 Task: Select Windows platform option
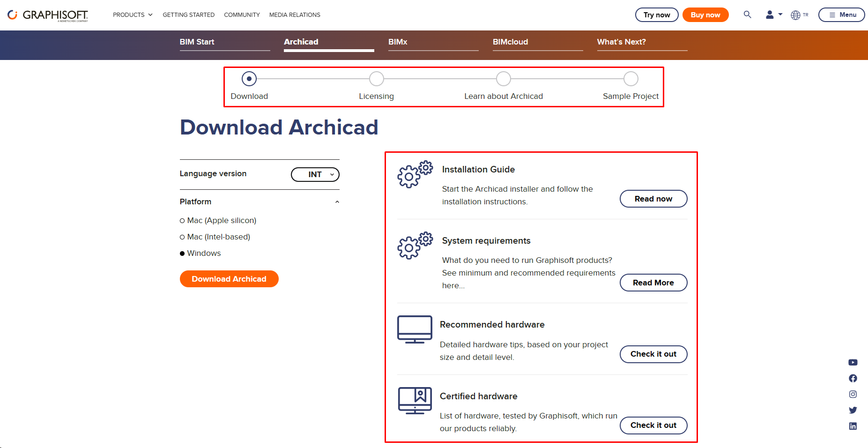(200, 253)
